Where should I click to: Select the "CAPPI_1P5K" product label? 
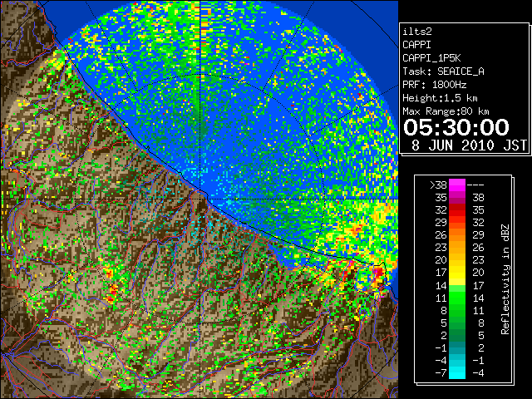[431, 58]
